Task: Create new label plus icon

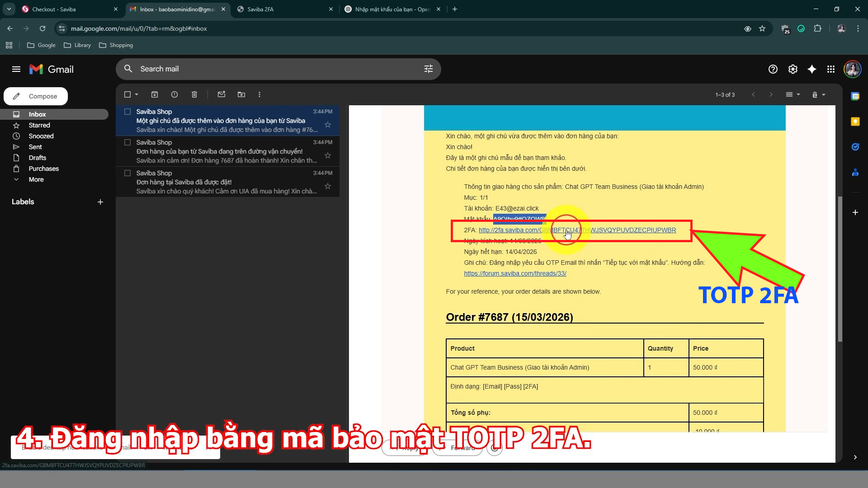Action: coord(100,202)
